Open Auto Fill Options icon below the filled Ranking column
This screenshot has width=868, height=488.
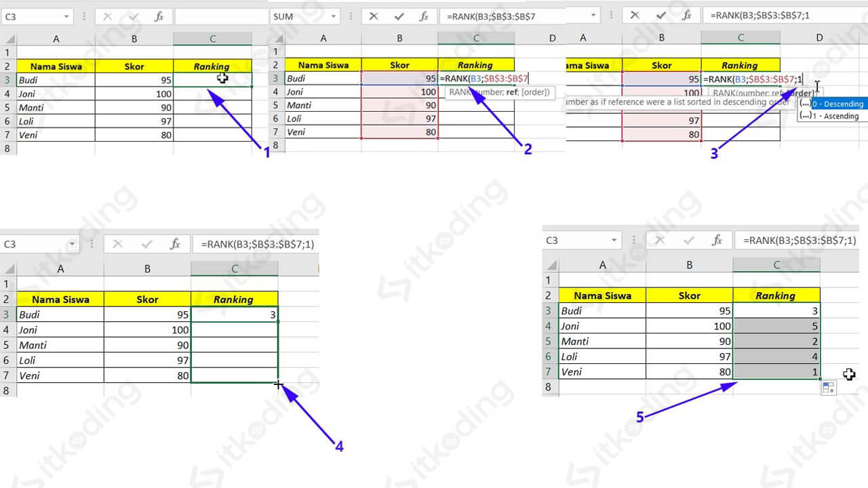(828, 388)
